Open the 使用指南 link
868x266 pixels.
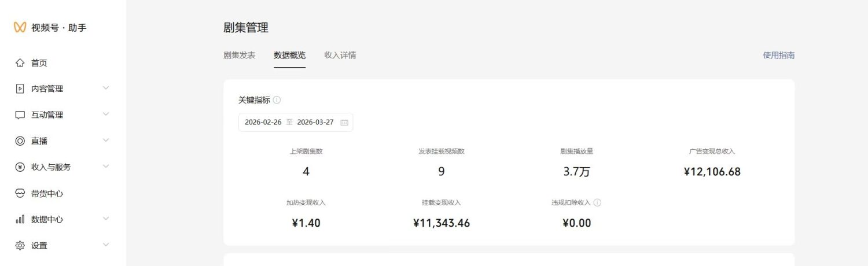(x=779, y=56)
